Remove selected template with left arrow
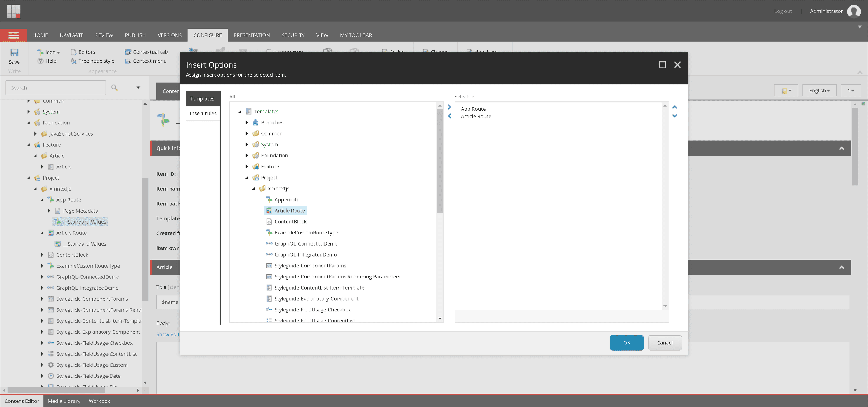 (x=449, y=116)
